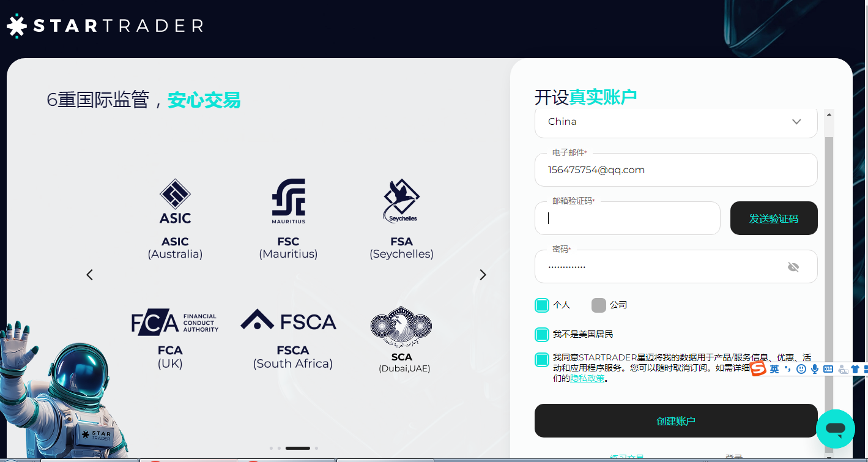Focus the 密码 password field

[676, 266]
